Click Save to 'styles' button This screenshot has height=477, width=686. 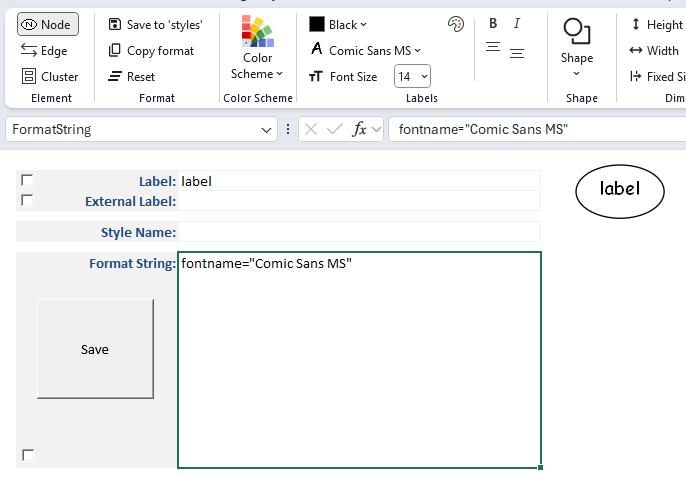coord(155,24)
